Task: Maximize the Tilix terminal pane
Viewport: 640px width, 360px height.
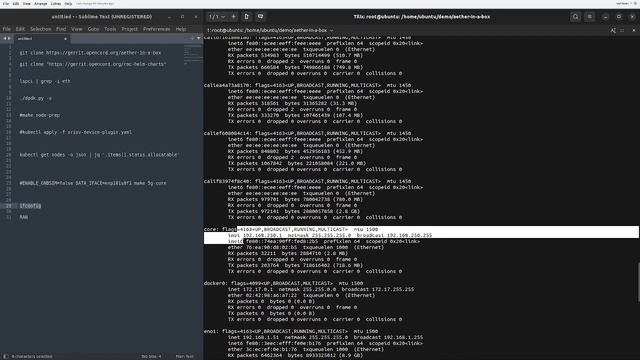Action: [622, 30]
